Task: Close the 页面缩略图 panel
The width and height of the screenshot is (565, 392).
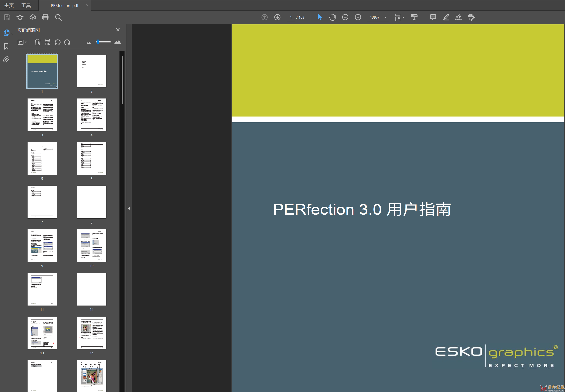Action: click(118, 30)
